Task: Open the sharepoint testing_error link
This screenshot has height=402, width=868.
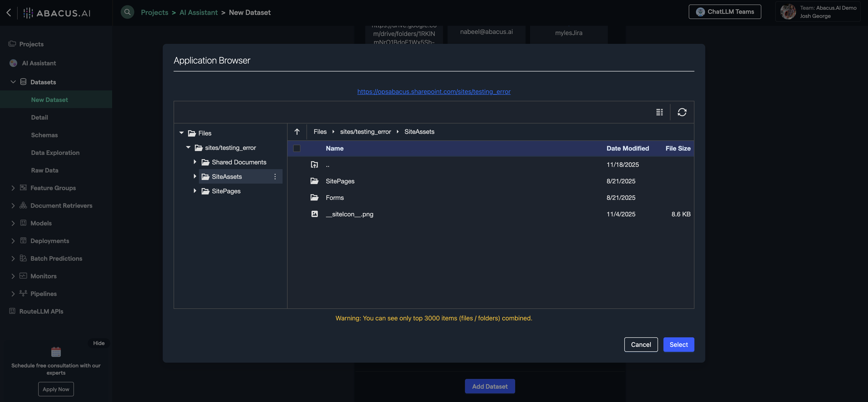Action: pyautogui.click(x=434, y=91)
